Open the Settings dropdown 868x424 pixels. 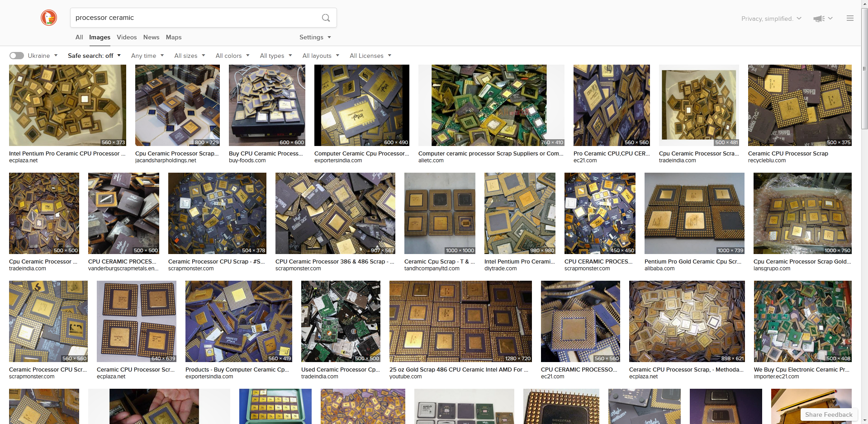315,37
